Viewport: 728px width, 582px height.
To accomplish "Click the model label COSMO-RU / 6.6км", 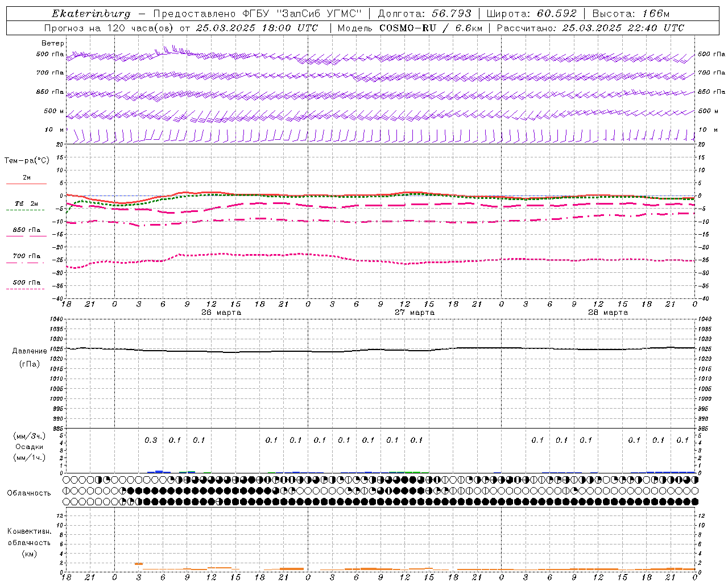I will [x=430, y=28].
